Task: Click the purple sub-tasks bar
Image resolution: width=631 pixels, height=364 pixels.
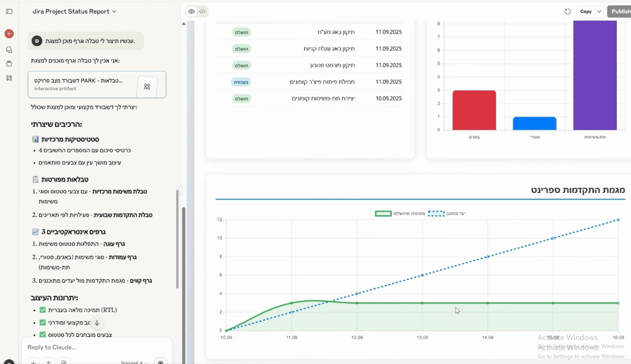Action: coord(595,75)
